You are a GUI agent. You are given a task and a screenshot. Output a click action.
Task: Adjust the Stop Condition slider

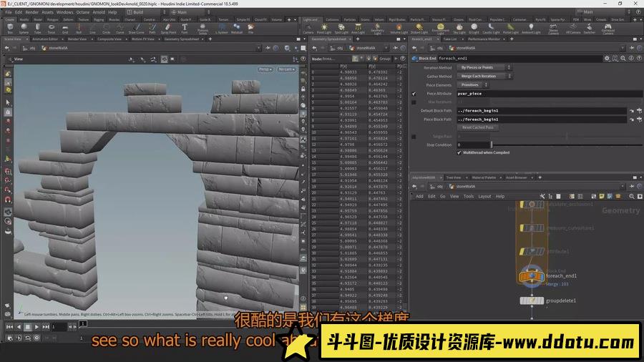point(567,145)
